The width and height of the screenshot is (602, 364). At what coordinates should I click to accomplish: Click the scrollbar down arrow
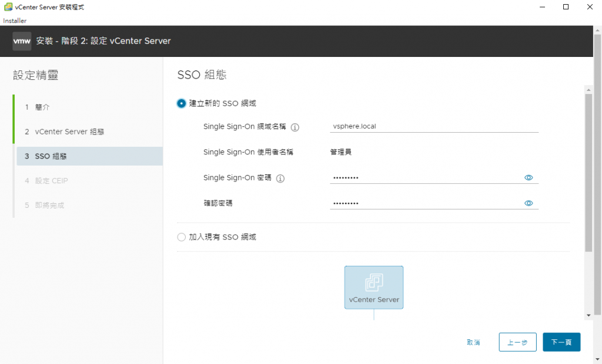click(x=589, y=315)
